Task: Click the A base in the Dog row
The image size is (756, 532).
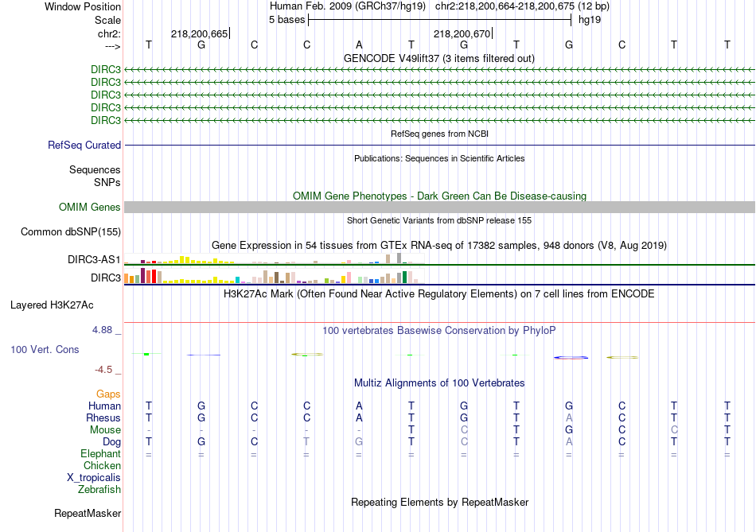Action: (x=569, y=442)
